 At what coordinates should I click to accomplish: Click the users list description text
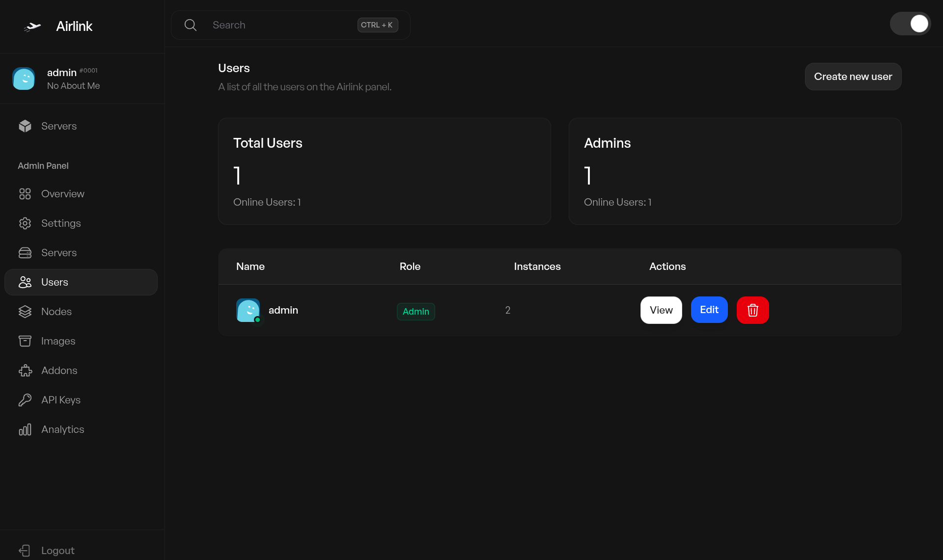305,87
